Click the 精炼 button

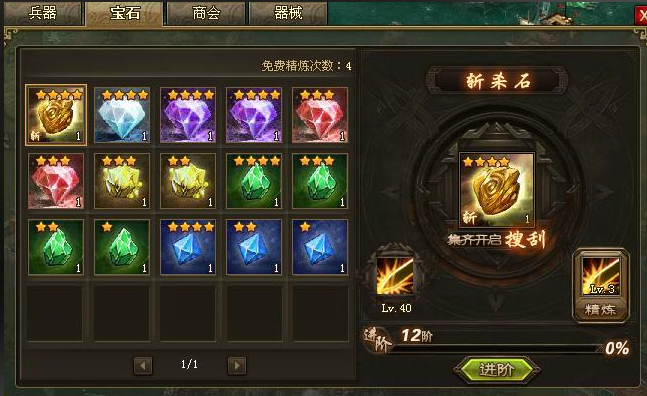600,309
